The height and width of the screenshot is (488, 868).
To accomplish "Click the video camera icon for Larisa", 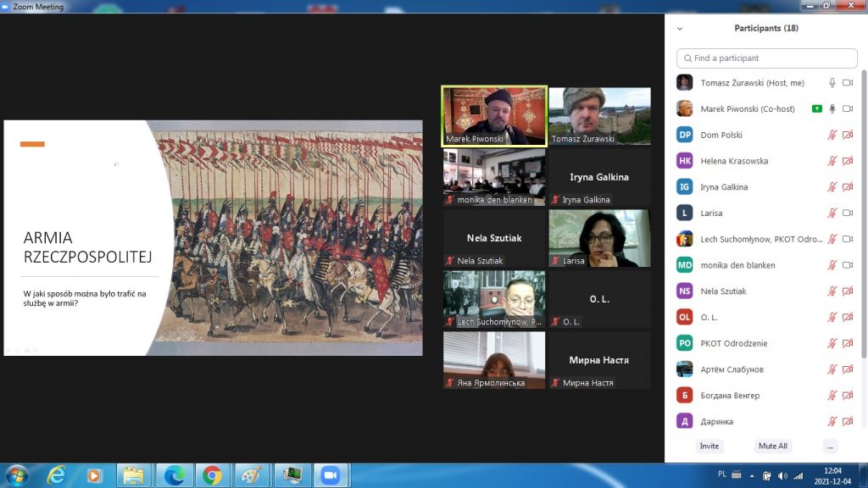I will (x=847, y=213).
